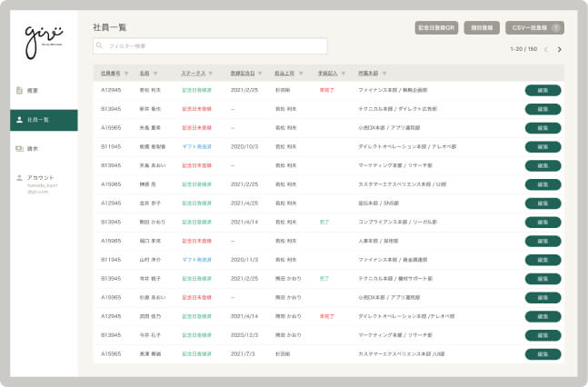Click the 概要 document icon in sidebar

(x=19, y=91)
